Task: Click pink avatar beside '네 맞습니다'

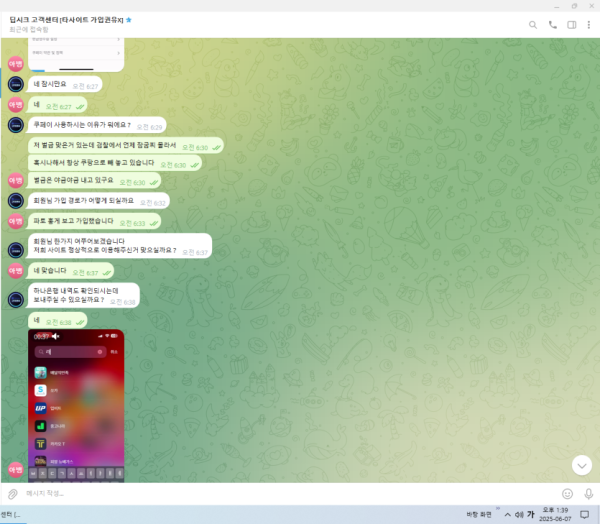Action: [x=16, y=271]
